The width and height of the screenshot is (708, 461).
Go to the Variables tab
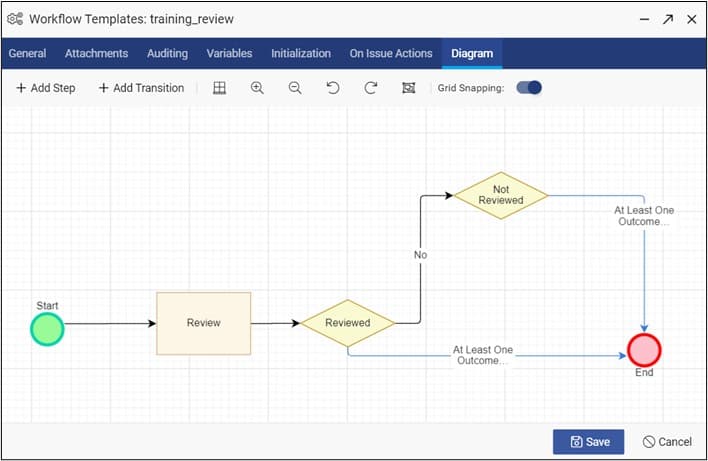pyautogui.click(x=229, y=53)
